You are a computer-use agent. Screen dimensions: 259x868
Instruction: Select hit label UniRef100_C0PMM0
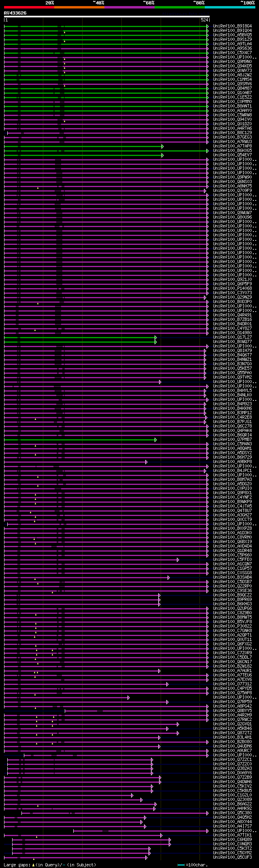pos(232,101)
